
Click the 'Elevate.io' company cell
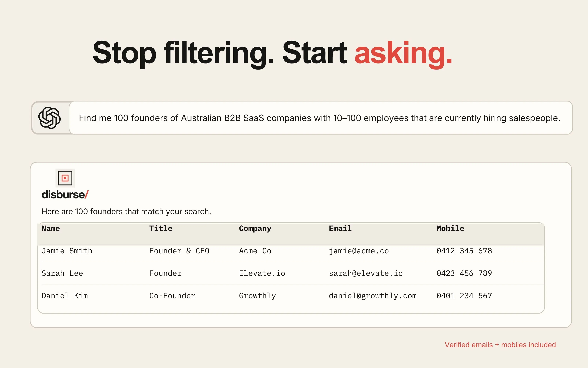pos(262,273)
